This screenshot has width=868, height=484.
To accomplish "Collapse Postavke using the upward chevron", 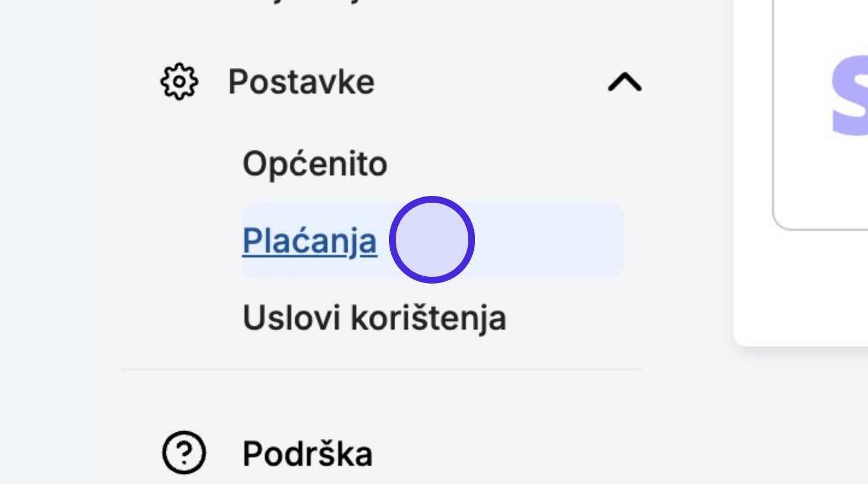I will [x=624, y=82].
